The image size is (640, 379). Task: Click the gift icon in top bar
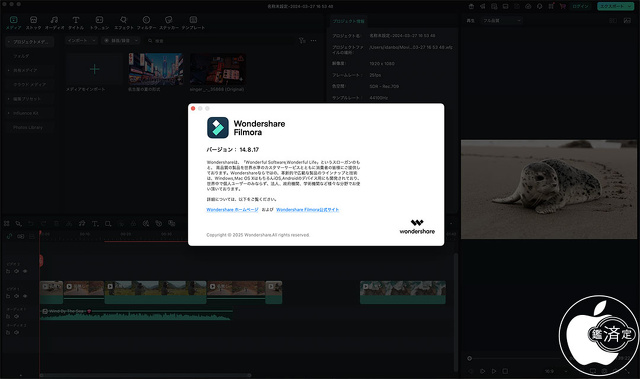[x=471, y=6]
